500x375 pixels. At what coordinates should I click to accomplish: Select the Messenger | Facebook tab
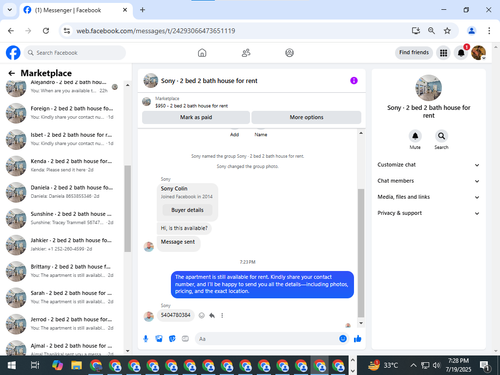click(75, 10)
